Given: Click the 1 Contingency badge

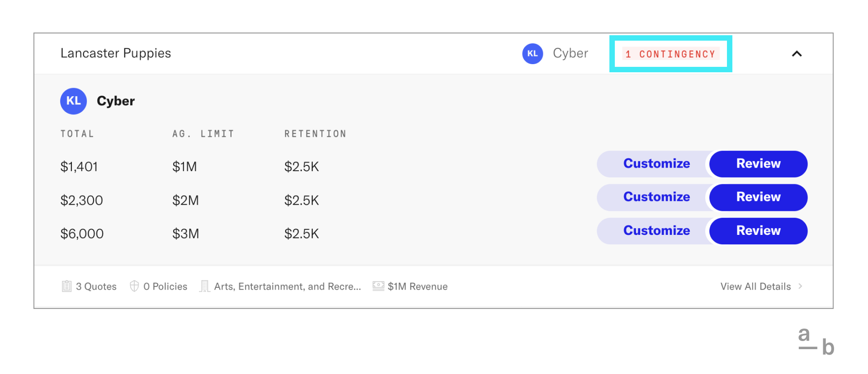Looking at the screenshot, I should 671,54.
